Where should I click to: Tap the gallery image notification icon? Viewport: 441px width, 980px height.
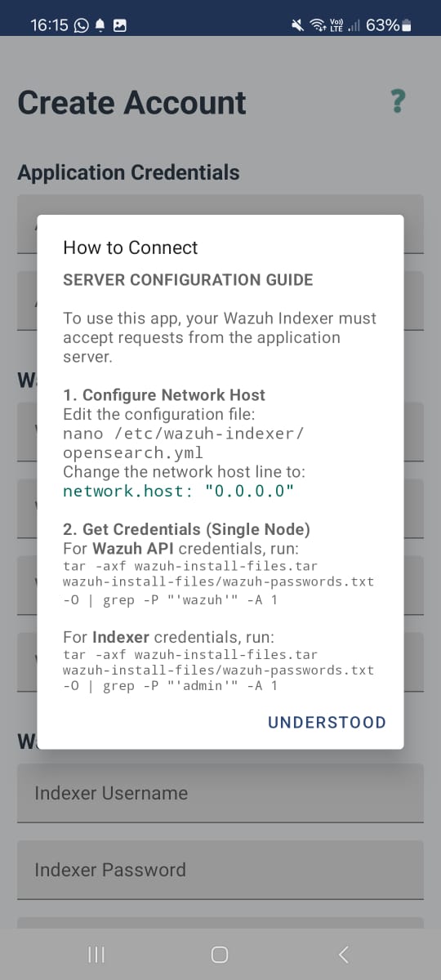pyautogui.click(x=119, y=25)
